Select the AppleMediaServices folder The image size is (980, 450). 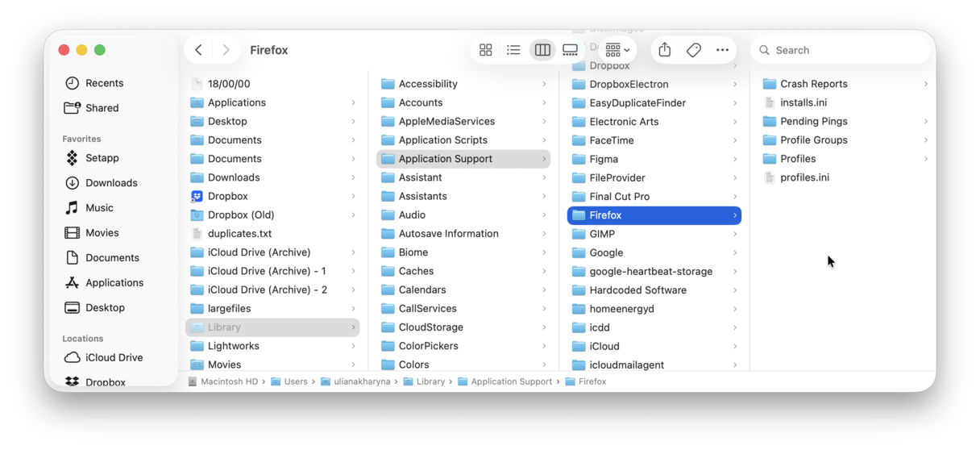pos(463,121)
